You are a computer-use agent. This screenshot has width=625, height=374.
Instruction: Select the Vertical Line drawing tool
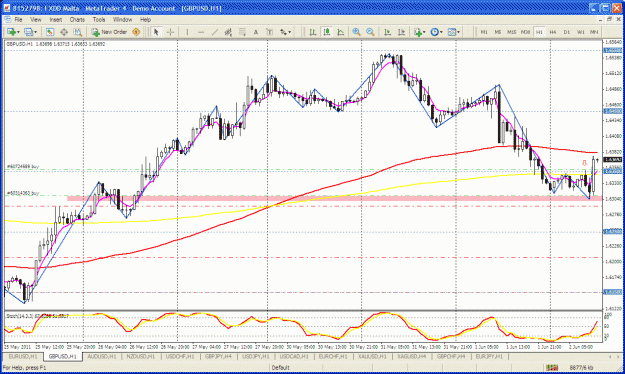coord(187,32)
